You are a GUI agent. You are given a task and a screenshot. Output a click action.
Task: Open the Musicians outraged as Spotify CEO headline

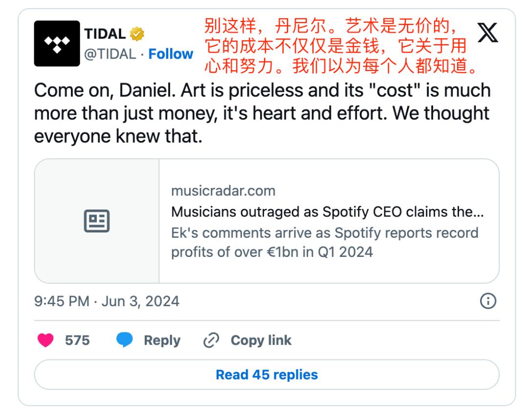327,212
